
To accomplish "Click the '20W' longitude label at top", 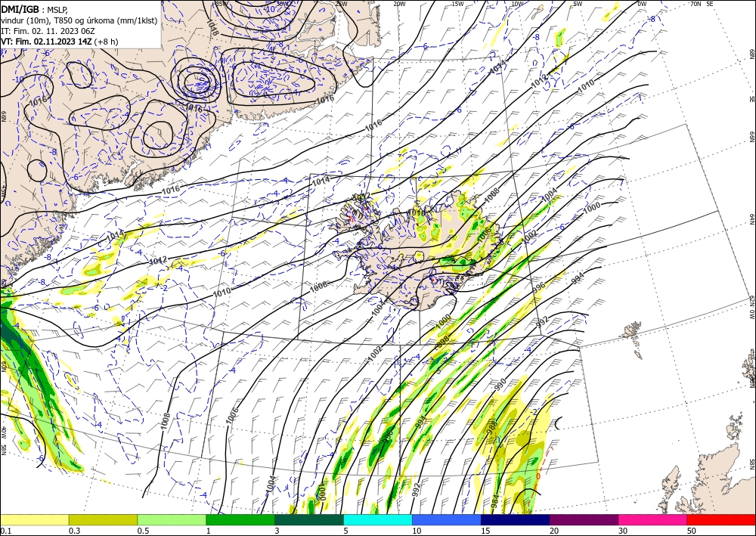I will coord(398,4).
